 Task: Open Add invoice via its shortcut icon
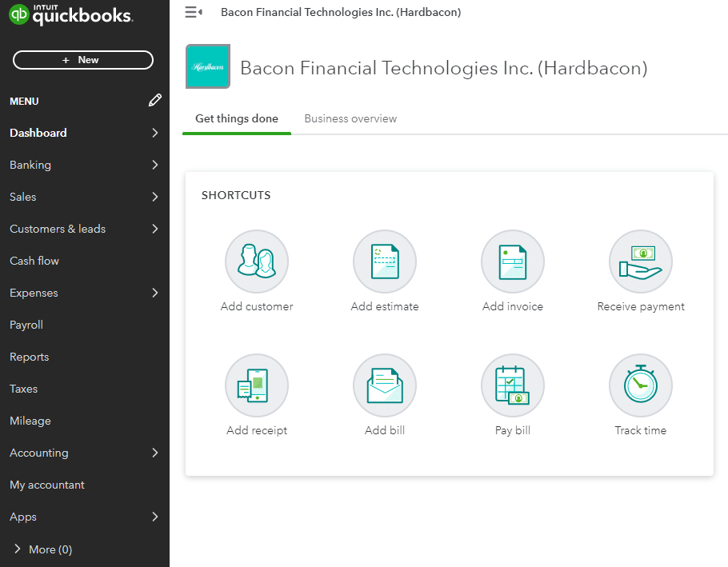tap(512, 262)
